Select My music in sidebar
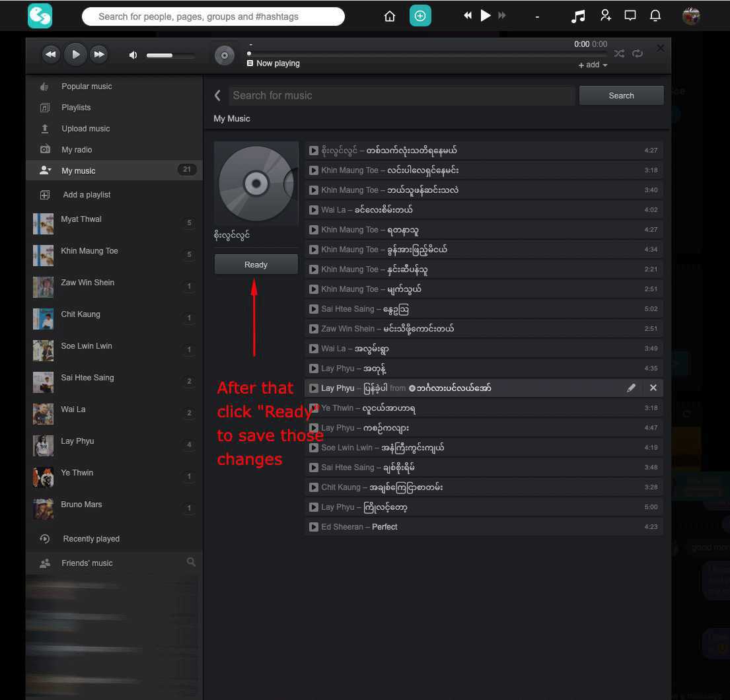730x700 pixels. 114,170
